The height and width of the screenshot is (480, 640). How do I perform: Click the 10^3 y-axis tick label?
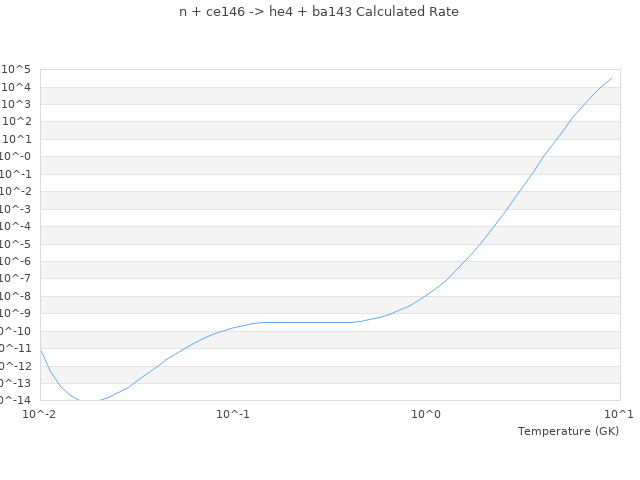tap(16, 104)
